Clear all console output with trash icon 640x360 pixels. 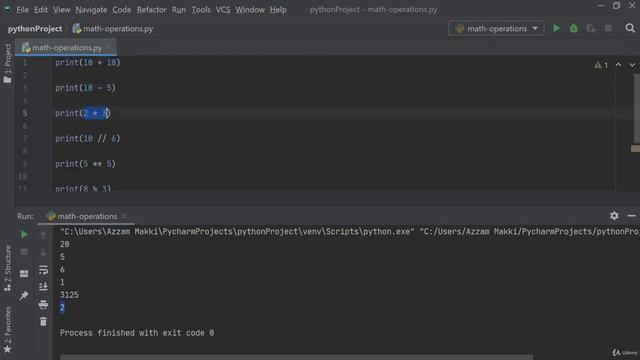pos(43,322)
